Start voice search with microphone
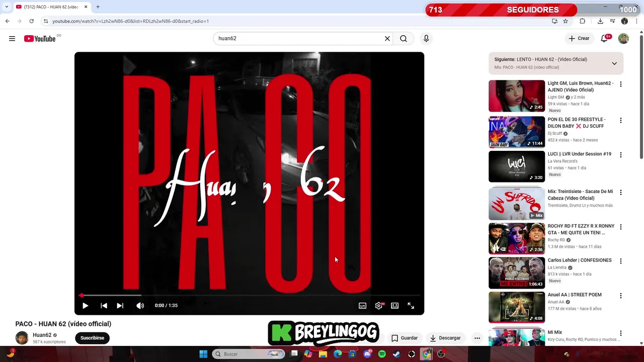Viewport: 644px width, 362px height. click(426, 38)
